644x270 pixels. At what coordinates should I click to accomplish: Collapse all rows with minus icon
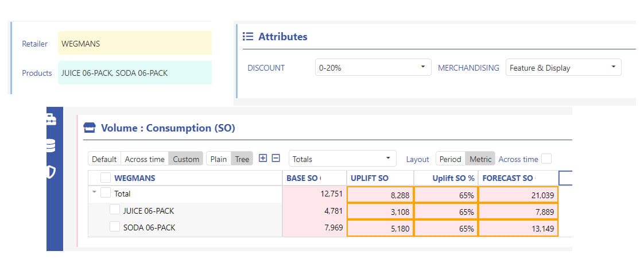pyautogui.click(x=276, y=158)
